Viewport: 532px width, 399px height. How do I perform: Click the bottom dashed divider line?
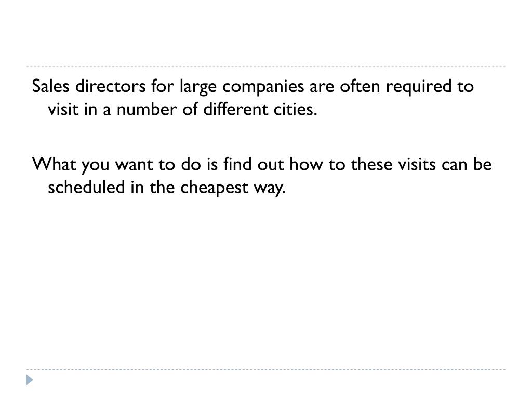[x=266, y=369]
